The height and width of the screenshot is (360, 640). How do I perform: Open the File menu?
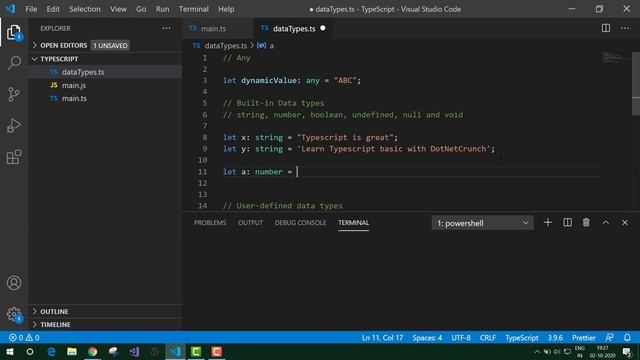[31, 9]
